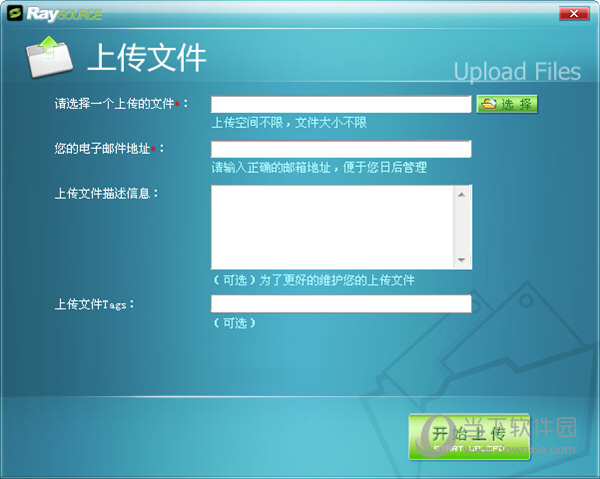Viewport: 600px width, 479px height.
Task: Focus the 上传文件Tags input field
Action: [x=341, y=304]
